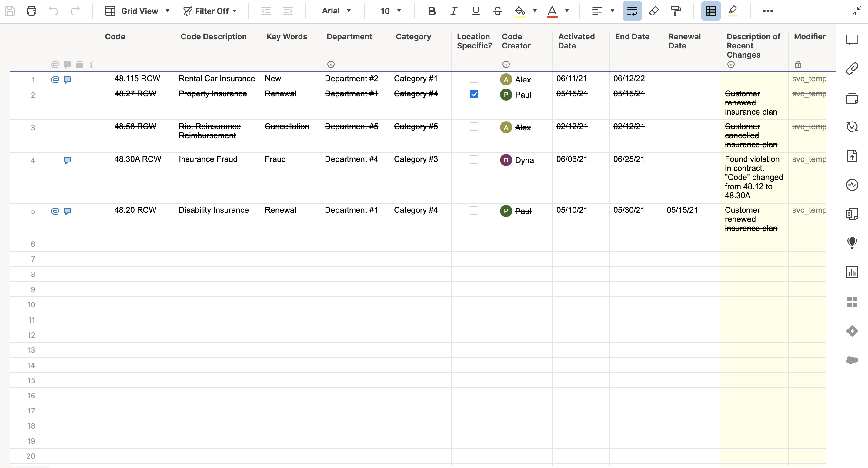Check Location Specific box for Disability Insurance
The width and height of the screenshot is (868, 468).
[474, 210]
